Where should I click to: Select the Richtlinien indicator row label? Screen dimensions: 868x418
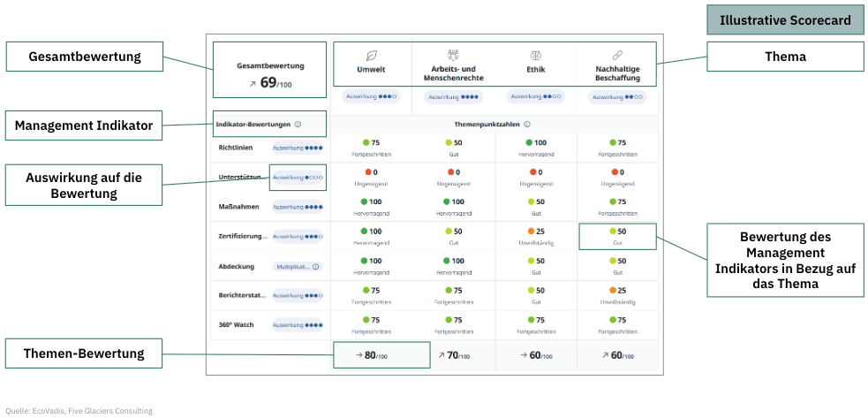point(237,148)
